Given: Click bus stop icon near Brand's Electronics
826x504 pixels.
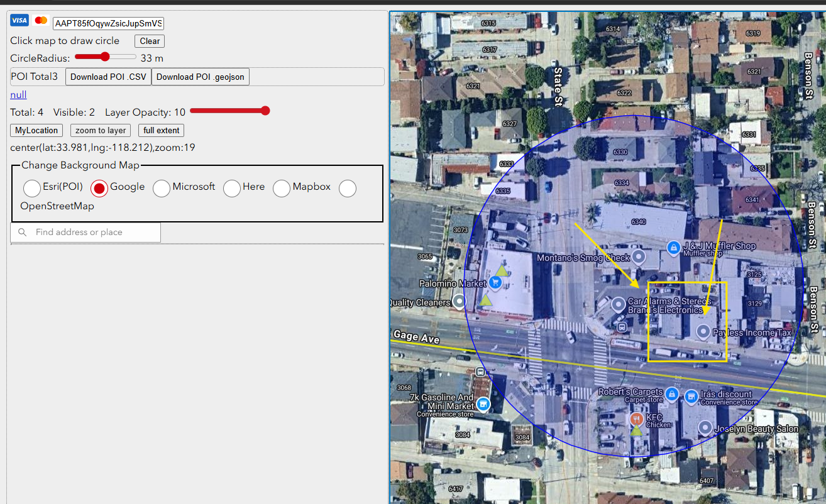Looking at the screenshot, I should [622, 326].
